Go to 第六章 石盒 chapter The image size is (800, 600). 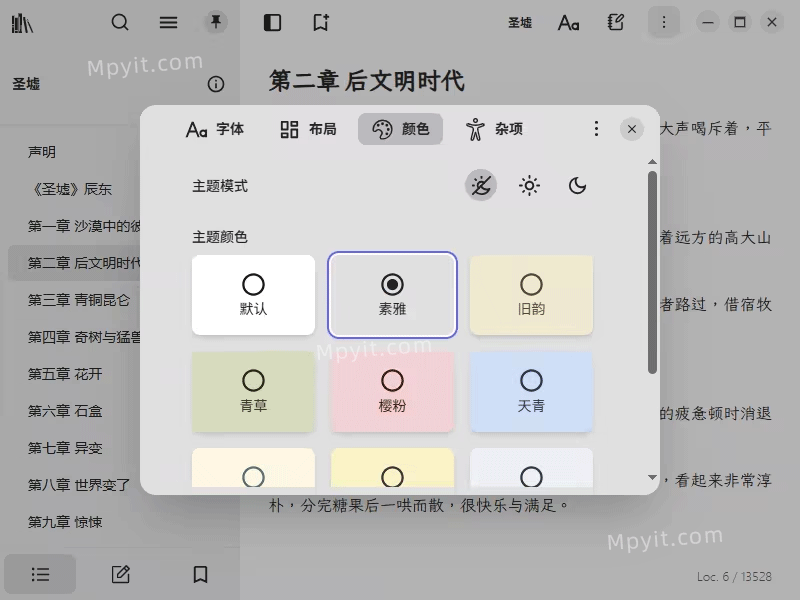65,411
